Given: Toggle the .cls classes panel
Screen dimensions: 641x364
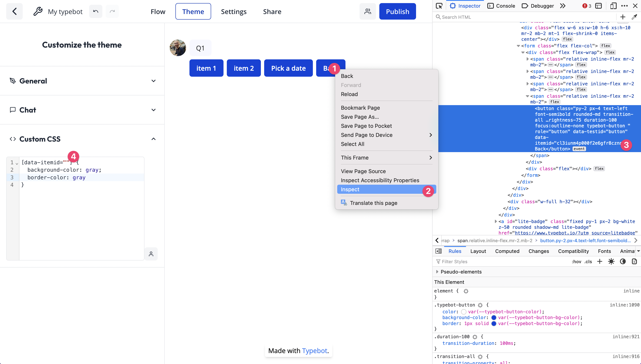Looking at the screenshot, I should point(588,262).
